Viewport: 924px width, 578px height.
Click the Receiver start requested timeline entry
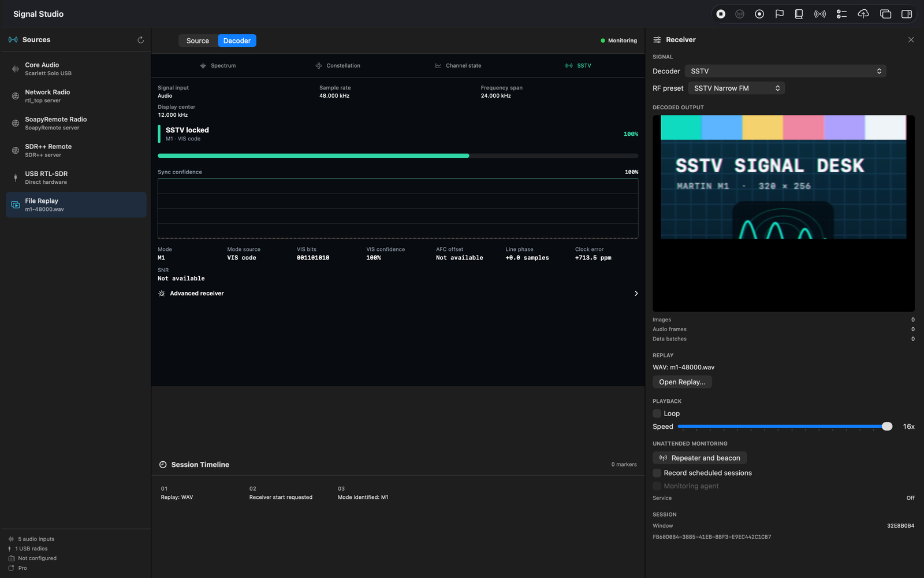click(x=281, y=493)
